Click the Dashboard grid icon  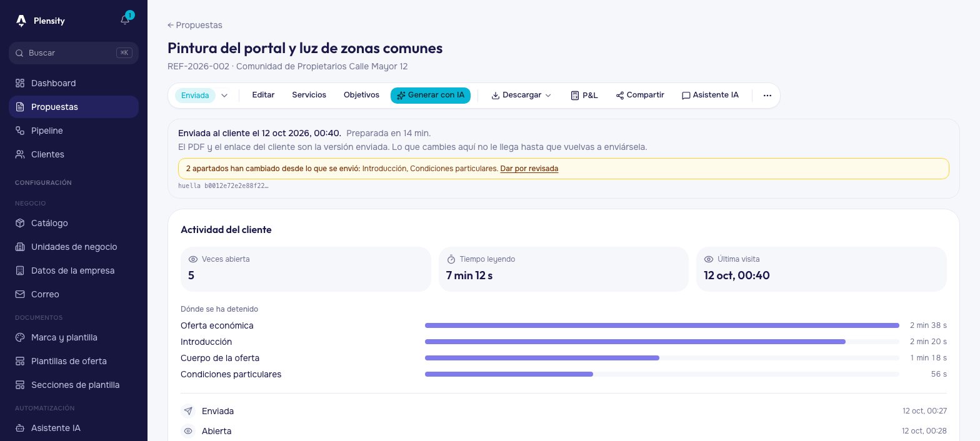click(x=20, y=83)
